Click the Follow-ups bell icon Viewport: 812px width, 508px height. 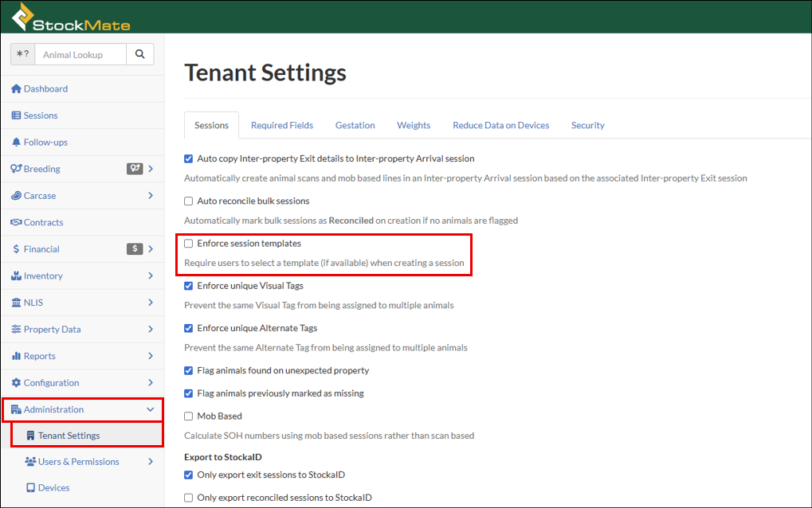pyautogui.click(x=16, y=143)
